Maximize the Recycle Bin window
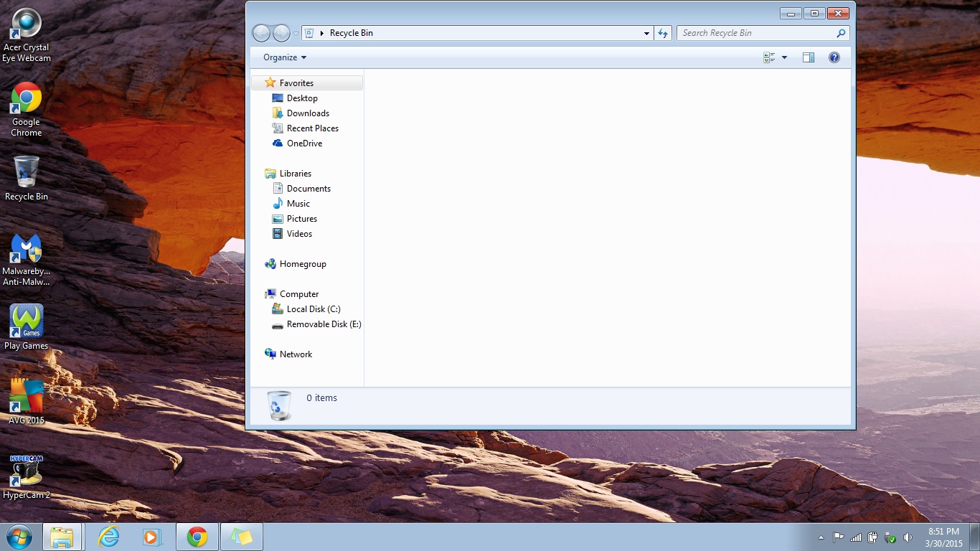980x551 pixels. [x=814, y=13]
